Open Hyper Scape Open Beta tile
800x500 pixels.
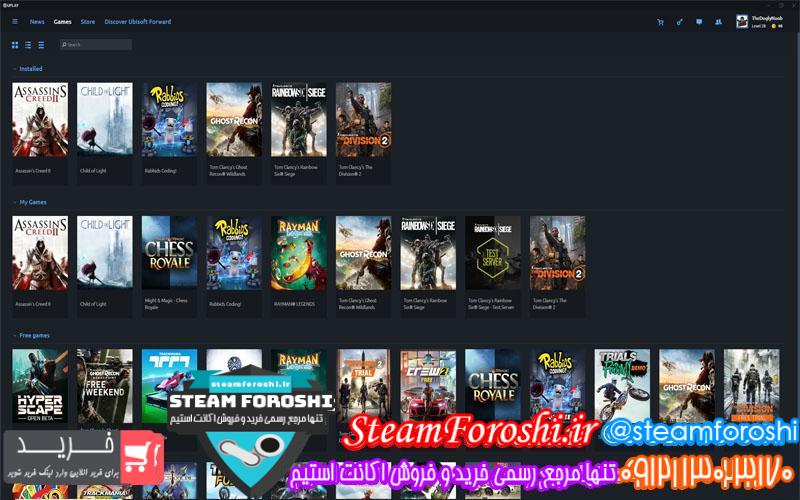(40, 385)
